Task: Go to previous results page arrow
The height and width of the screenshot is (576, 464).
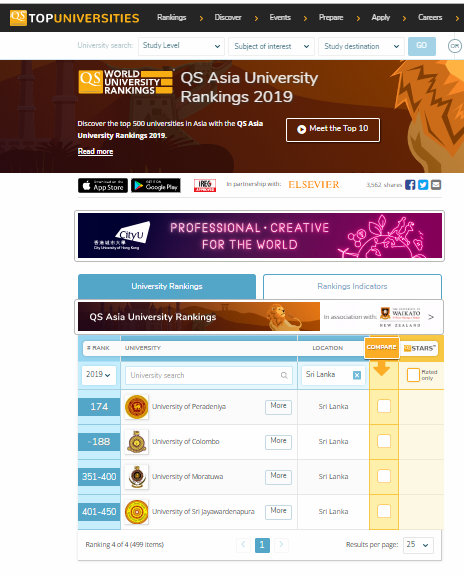Action: 243,545
